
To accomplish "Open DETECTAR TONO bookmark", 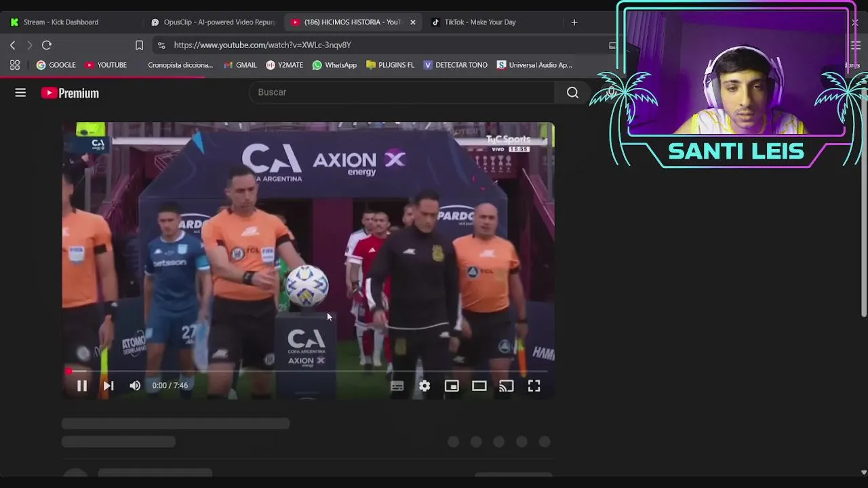I will coord(455,65).
